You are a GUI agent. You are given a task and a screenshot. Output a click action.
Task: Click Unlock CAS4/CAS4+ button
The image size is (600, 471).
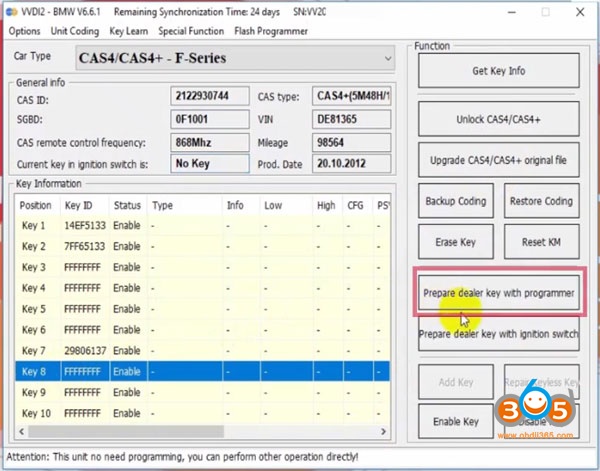(499, 119)
